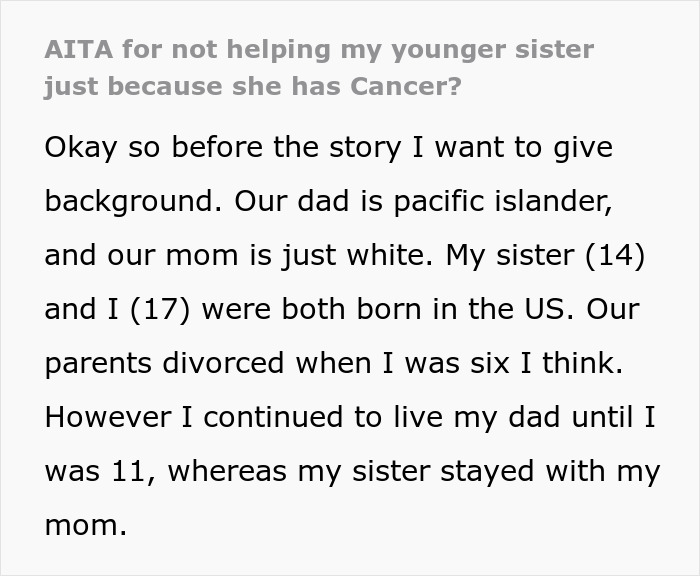Click the word 'divorced' in the paragraph
The width and height of the screenshot is (700, 576).
pyautogui.click(x=216, y=363)
